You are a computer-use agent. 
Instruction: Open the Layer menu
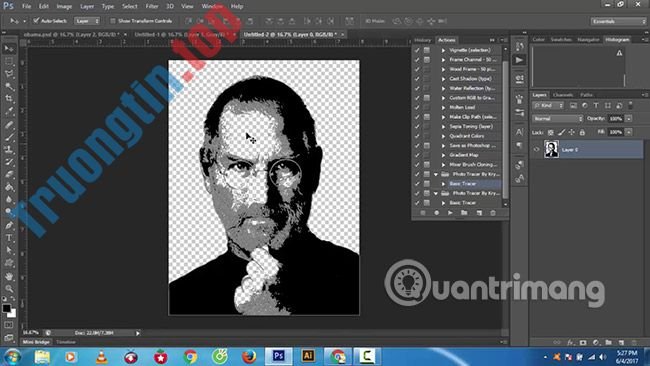click(87, 6)
